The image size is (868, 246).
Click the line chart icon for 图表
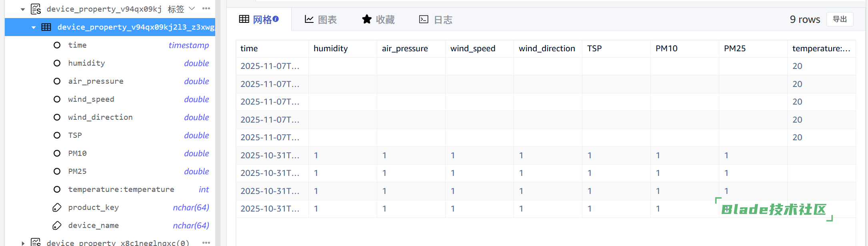(x=309, y=19)
